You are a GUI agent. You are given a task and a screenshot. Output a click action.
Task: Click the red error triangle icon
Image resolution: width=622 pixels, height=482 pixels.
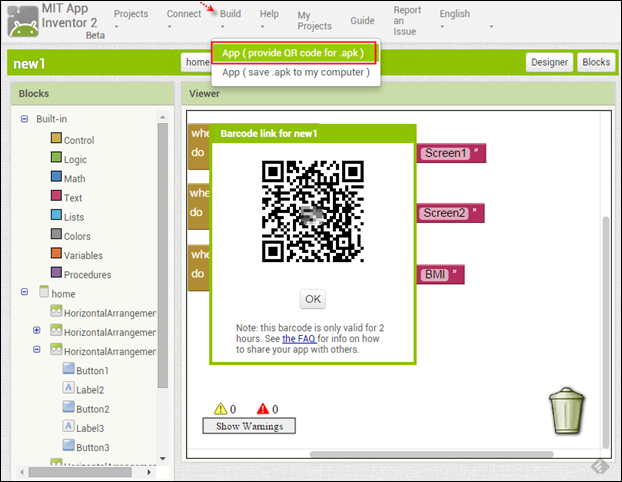pos(263,409)
